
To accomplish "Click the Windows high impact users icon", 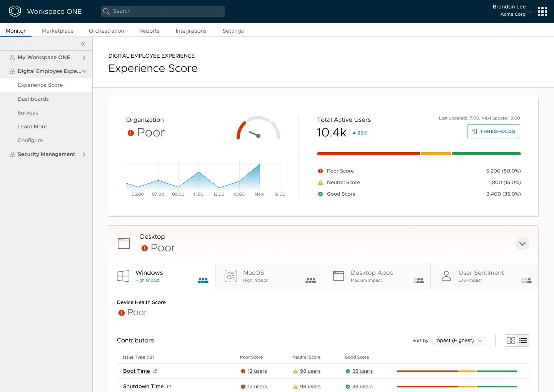I will click(203, 281).
